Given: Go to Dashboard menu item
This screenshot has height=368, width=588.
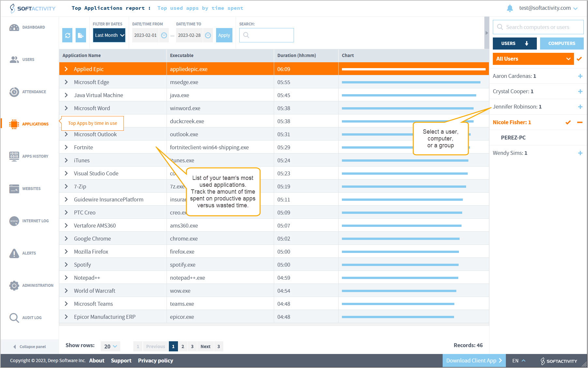Looking at the screenshot, I should [34, 27].
